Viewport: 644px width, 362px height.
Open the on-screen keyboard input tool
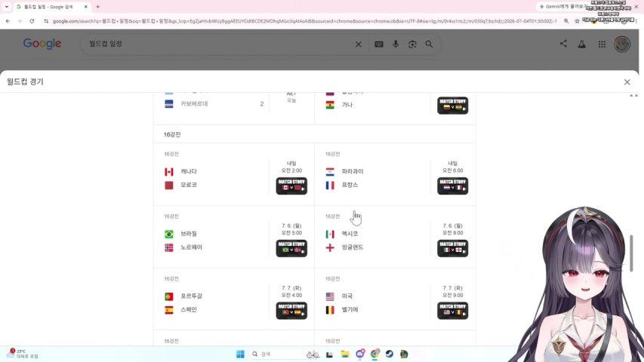tap(379, 44)
